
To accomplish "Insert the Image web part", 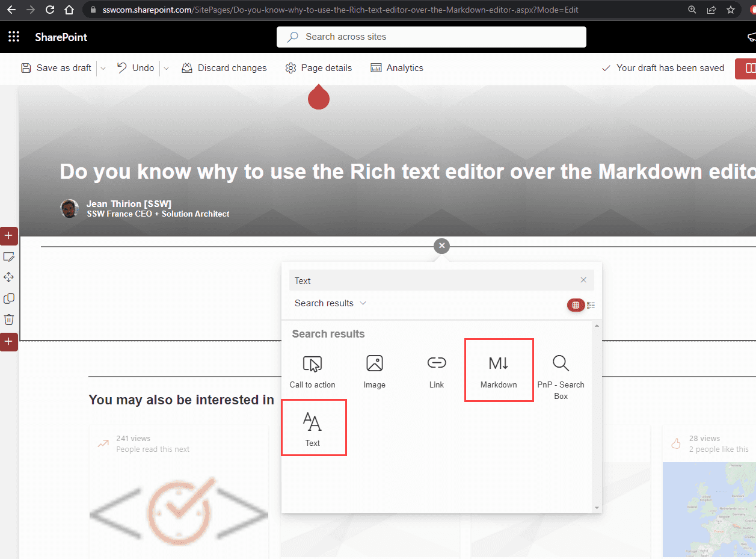I will click(374, 371).
